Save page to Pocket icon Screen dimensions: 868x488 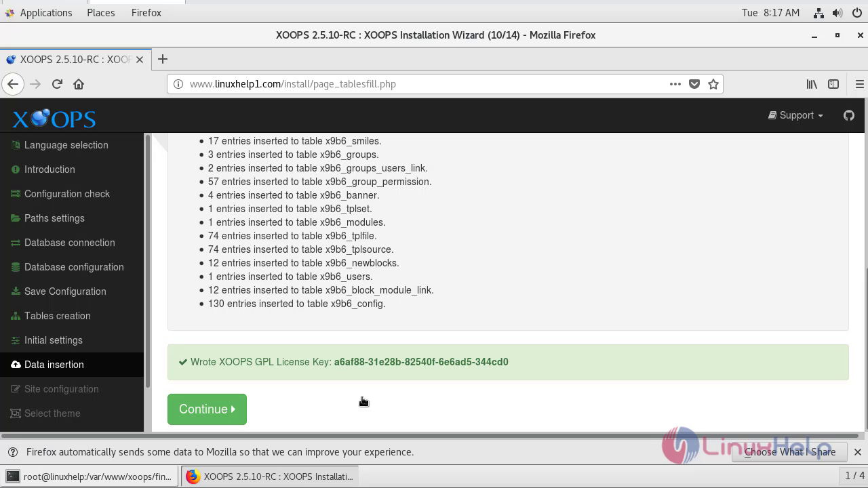pos(694,84)
